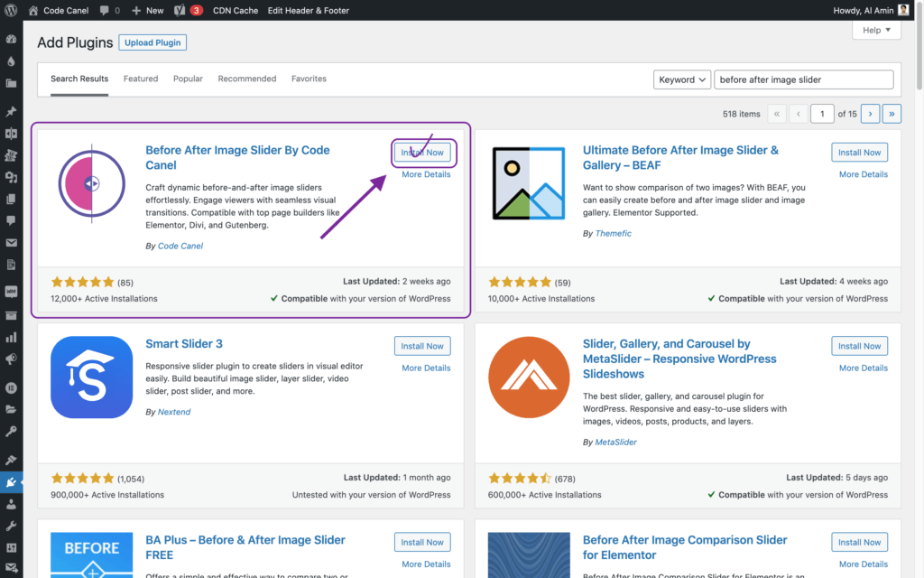
Task: Open the comments bubble in admin bar
Action: [109, 10]
